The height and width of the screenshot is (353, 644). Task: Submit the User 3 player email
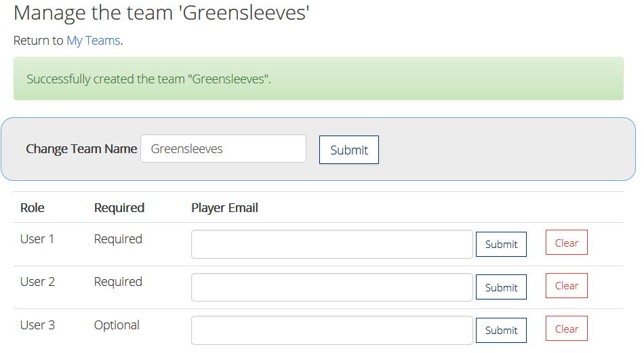tap(501, 331)
